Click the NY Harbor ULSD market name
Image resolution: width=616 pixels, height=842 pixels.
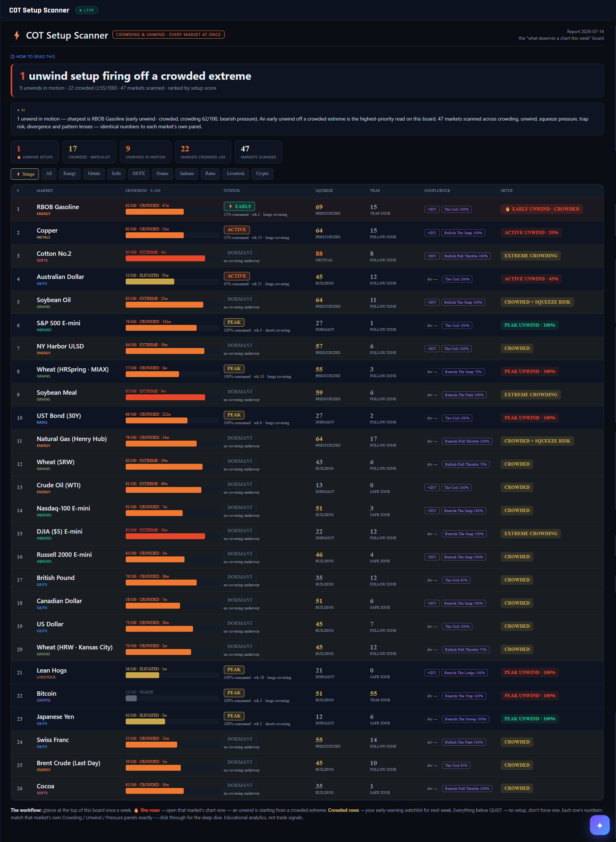pos(60,346)
